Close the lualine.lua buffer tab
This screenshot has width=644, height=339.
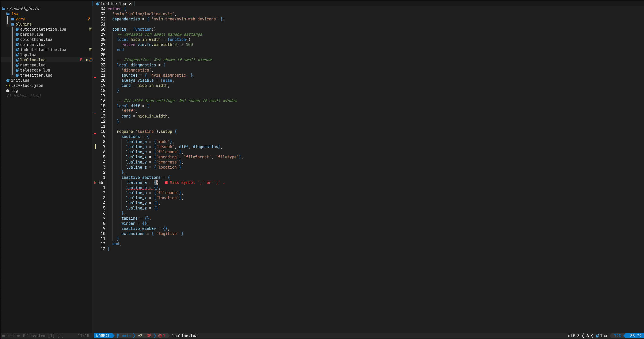tap(130, 4)
